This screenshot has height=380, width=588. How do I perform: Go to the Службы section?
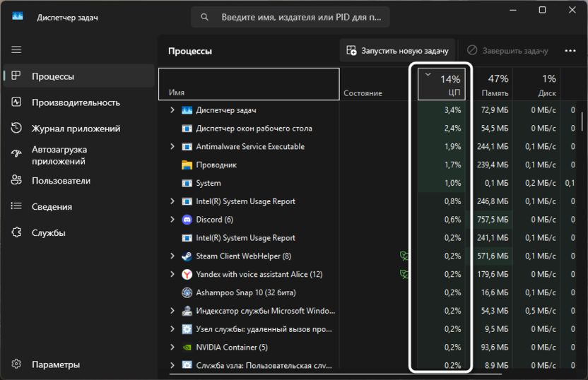pos(49,232)
